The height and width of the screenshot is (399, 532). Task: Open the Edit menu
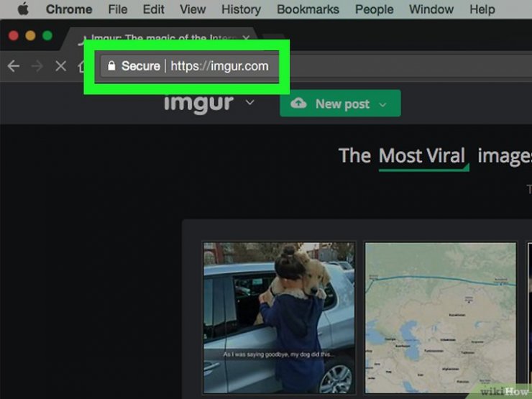point(153,9)
